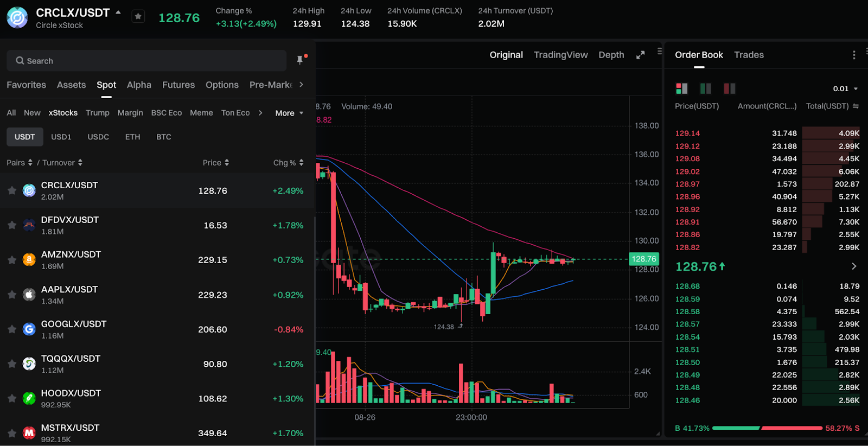The height and width of the screenshot is (446, 868).
Task: Select the New category filter
Action: tap(32, 113)
